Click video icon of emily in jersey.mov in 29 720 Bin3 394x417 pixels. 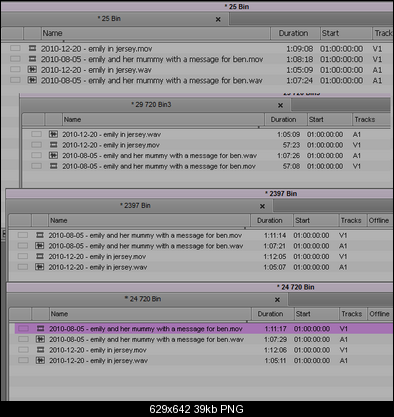tap(53, 145)
